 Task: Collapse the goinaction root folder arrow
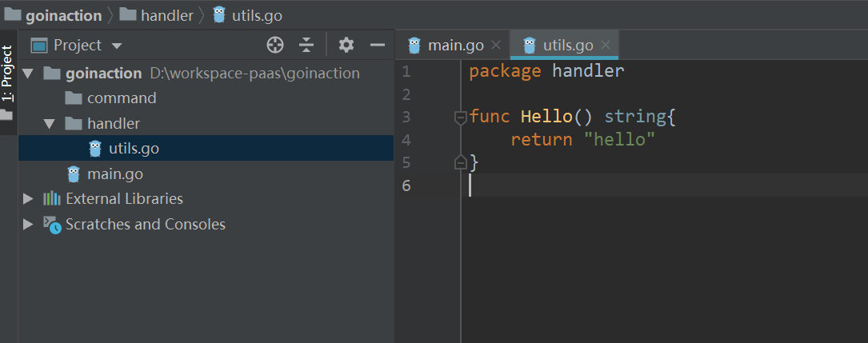[29, 74]
